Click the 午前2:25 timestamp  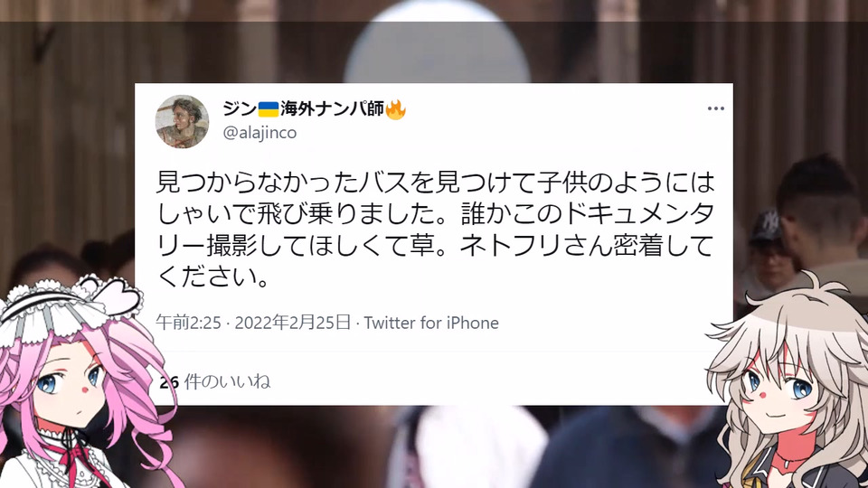click(x=188, y=323)
